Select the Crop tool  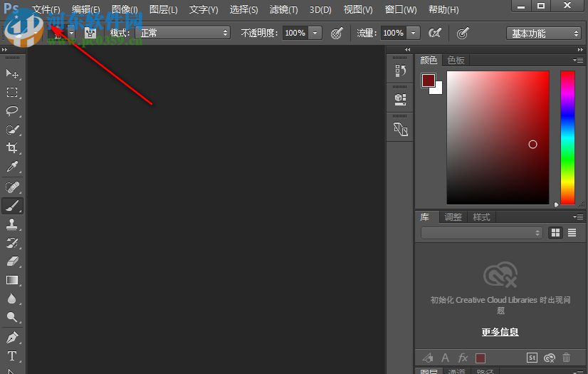pos(12,147)
